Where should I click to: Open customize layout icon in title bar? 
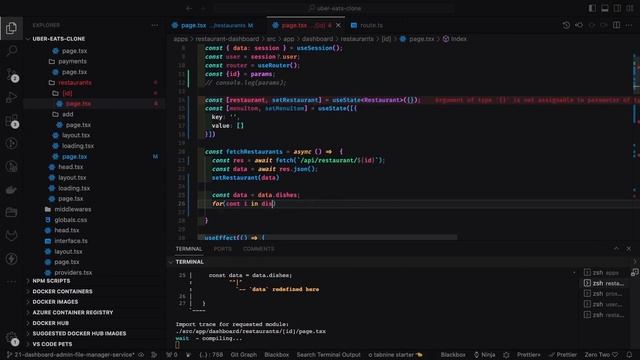[630, 8]
